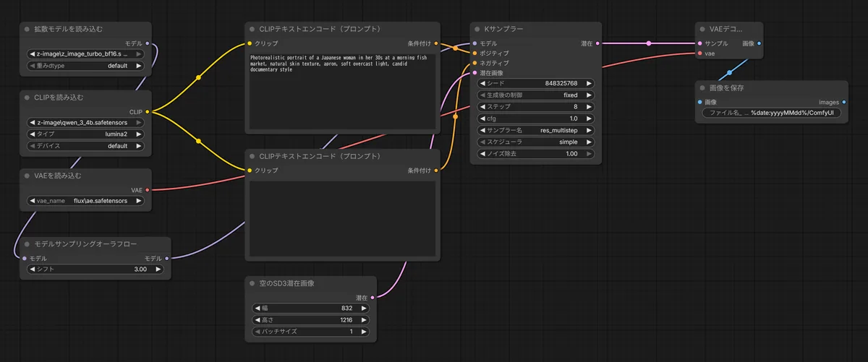Collapse the 空のSD3潜在画像 node via its title dot
868x362 pixels.
click(251, 283)
